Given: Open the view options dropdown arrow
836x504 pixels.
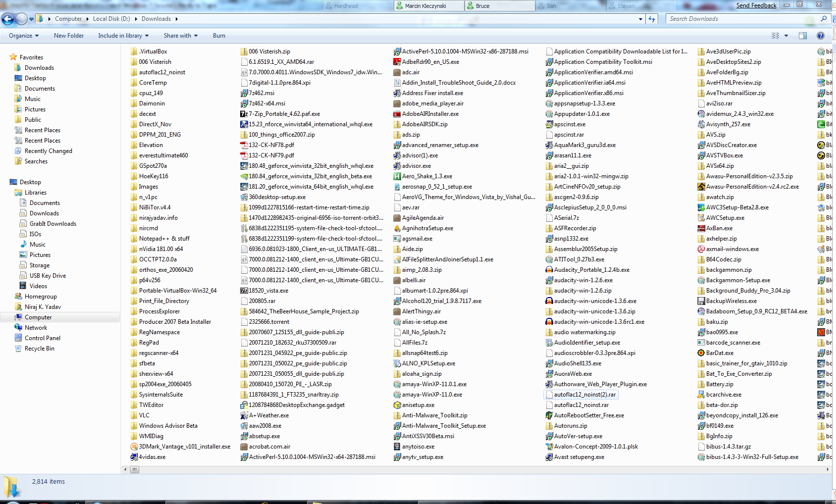Looking at the screenshot, I should coord(786,36).
